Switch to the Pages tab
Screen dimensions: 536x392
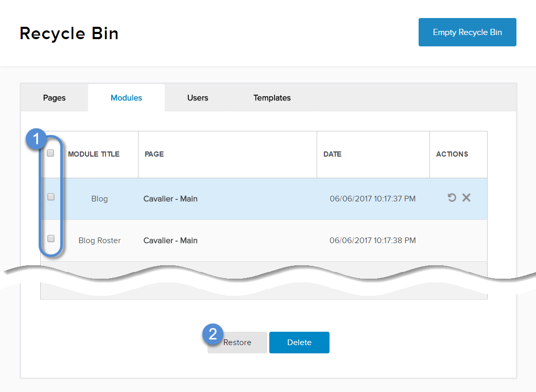55,98
